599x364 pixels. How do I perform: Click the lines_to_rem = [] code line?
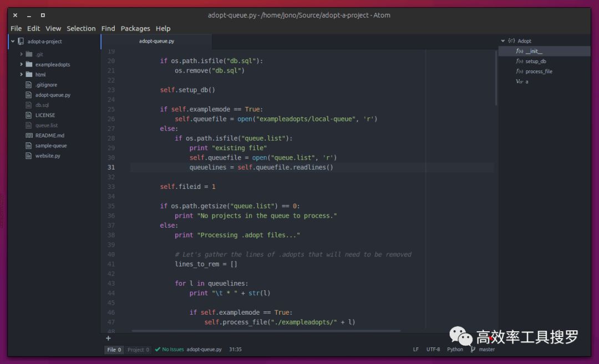pos(206,264)
